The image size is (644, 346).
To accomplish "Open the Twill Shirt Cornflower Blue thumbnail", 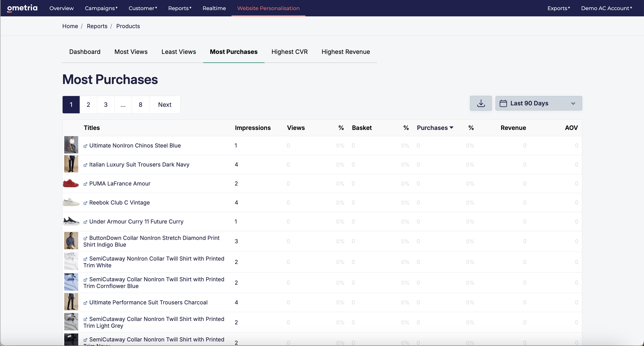I will [x=71, y=282].
